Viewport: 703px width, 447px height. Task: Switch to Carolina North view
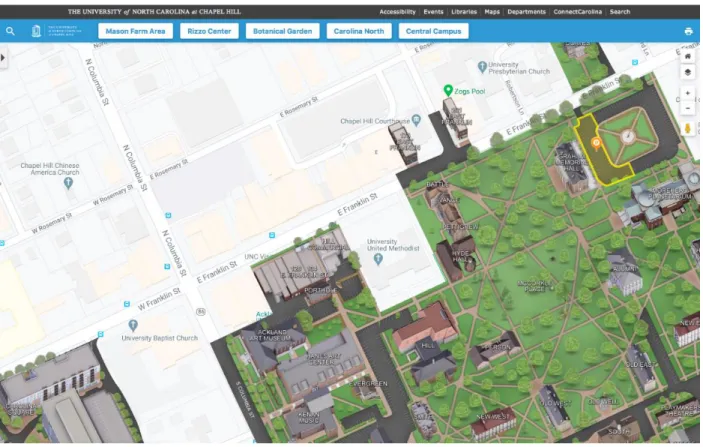click(359, 31)
